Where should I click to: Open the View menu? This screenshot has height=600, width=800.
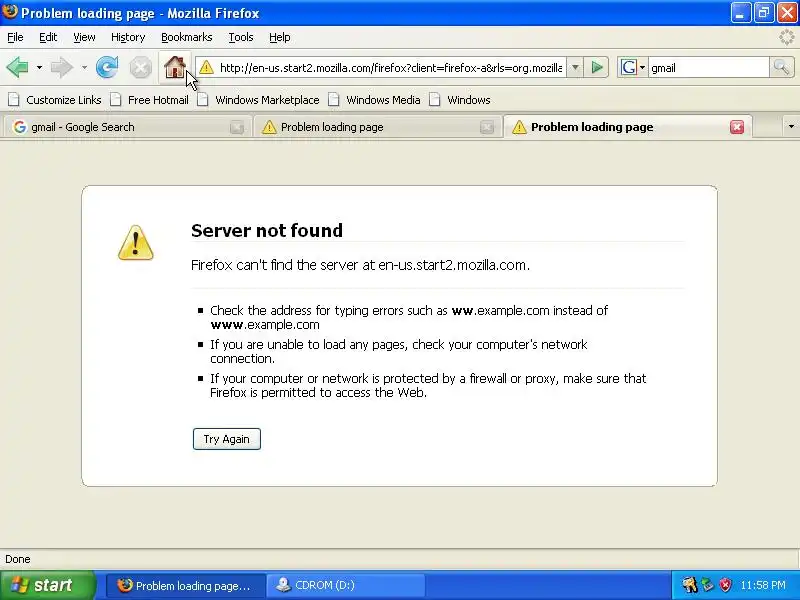click(84, 37)
